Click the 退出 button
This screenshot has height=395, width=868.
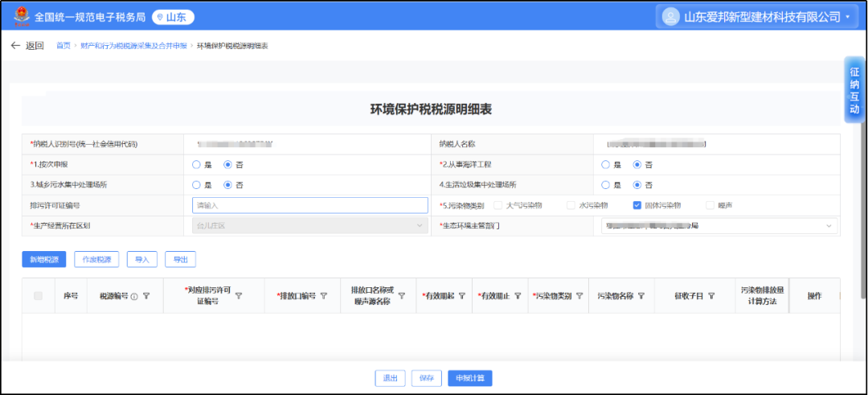tap(391, 378)
